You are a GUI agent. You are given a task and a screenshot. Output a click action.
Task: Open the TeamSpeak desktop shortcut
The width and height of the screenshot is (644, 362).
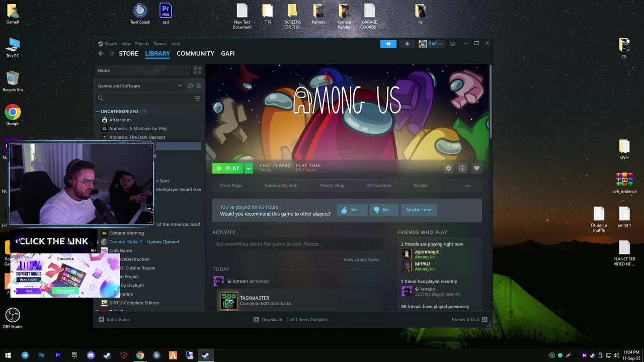click(140, 14)
